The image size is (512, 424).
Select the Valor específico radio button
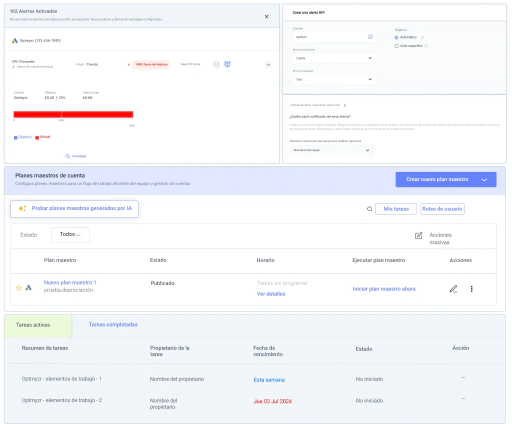point(396,46)
